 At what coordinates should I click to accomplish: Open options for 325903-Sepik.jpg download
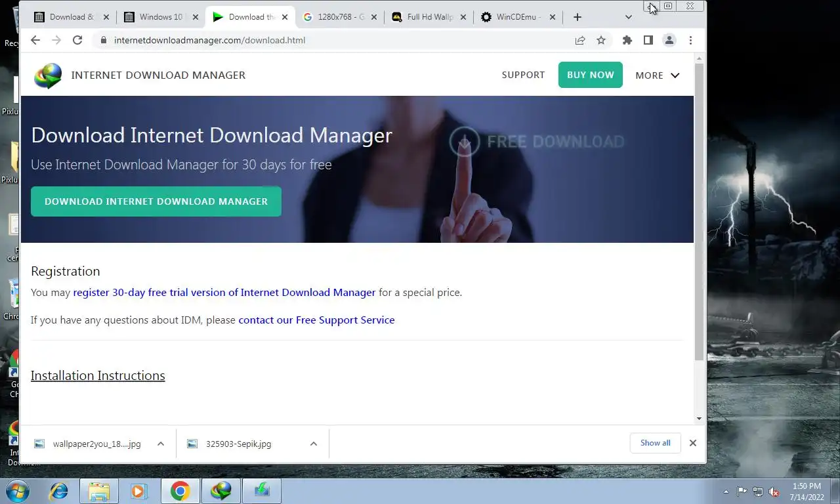(314, 444)
